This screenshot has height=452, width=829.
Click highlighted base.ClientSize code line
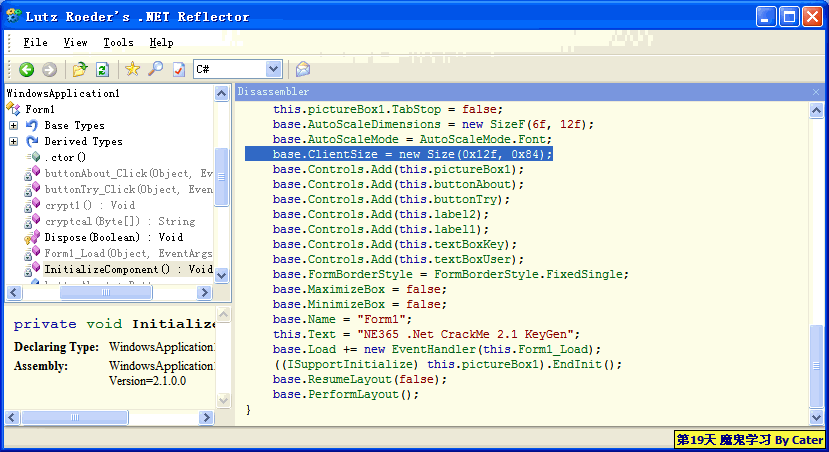(399, 154)
